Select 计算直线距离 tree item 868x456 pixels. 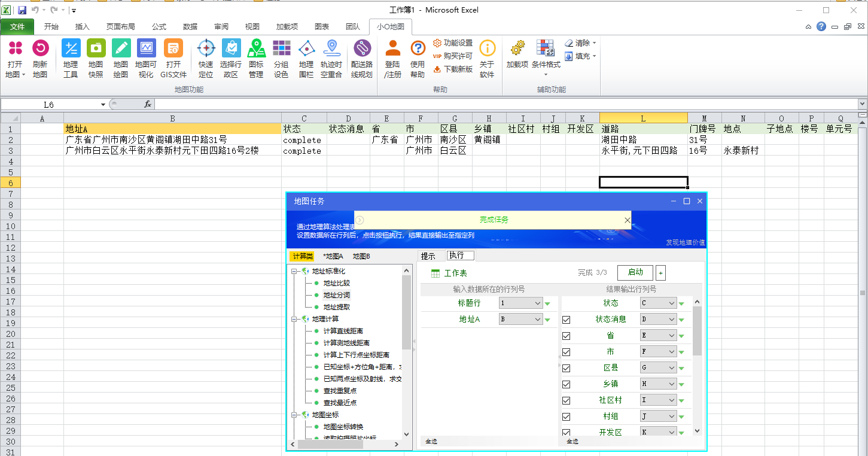[343, 331]
